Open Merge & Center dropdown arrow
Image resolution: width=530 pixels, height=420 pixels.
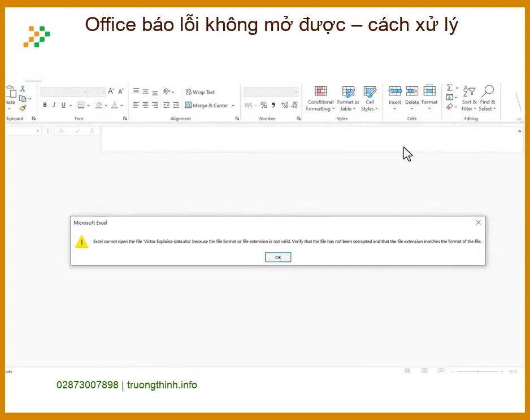pos(233,106)
